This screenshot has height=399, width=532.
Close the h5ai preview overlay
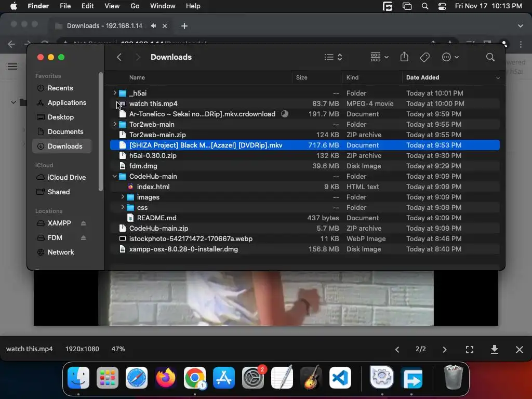pyautogui.click(x=519, y=349)
